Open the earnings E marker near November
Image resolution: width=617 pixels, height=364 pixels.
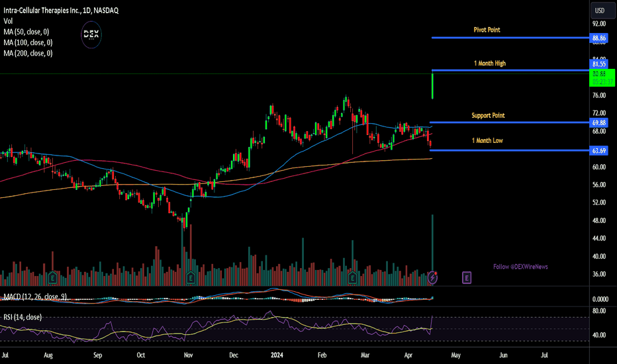tap(191, 278)
